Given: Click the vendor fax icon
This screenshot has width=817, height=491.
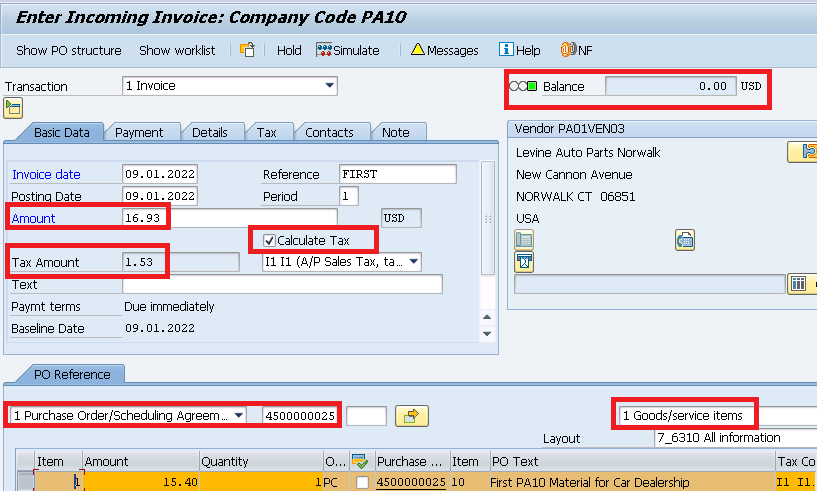Looking at the screenshot, I should [685, 239].
